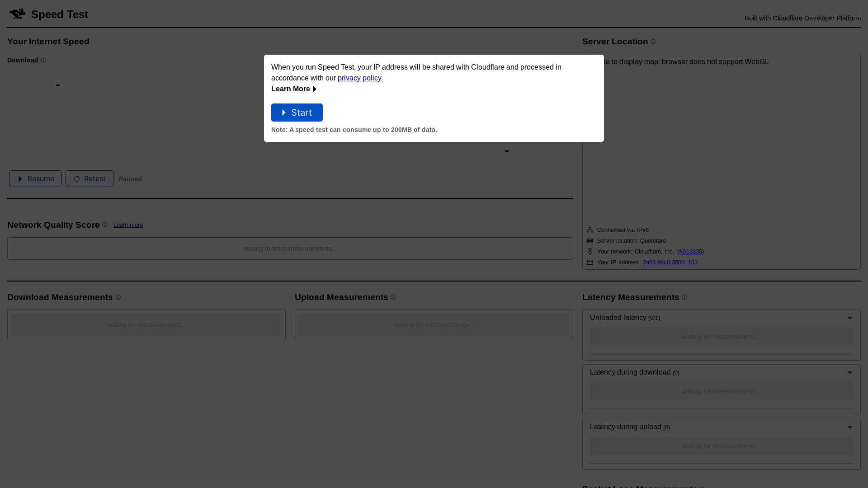
Task: Click the Server location stack icon
Action: (590, 240)
